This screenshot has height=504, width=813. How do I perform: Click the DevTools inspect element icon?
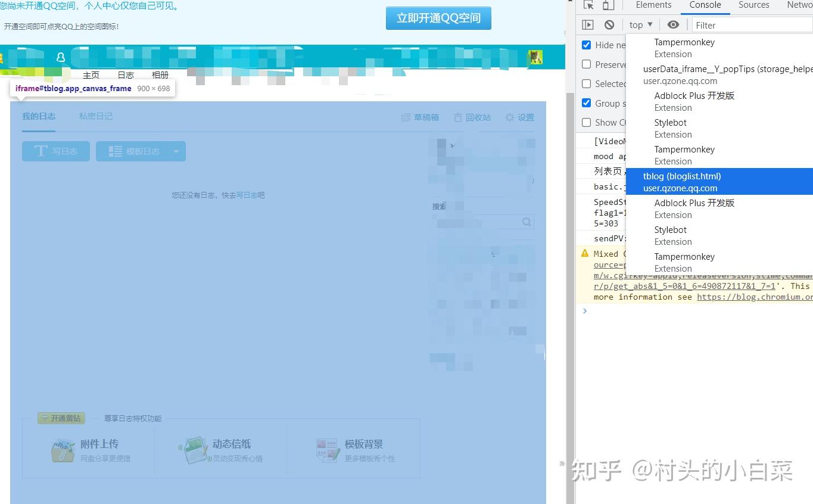coord(588,5)
